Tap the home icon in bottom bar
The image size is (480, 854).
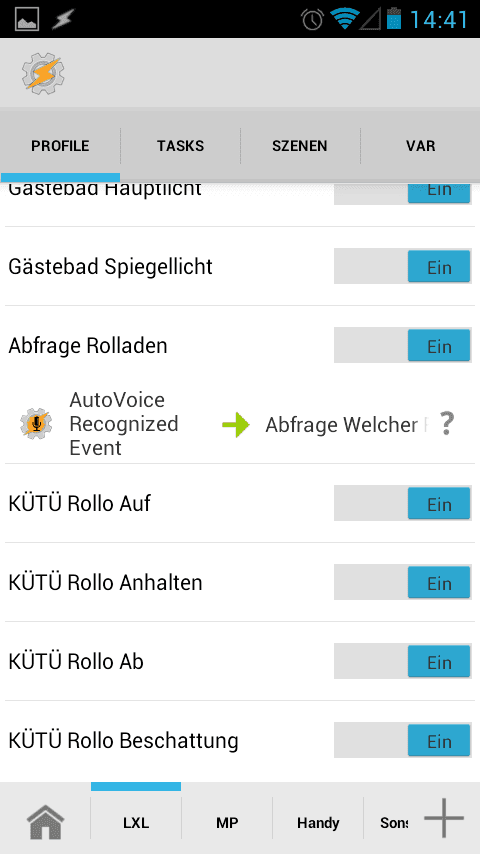45,821
